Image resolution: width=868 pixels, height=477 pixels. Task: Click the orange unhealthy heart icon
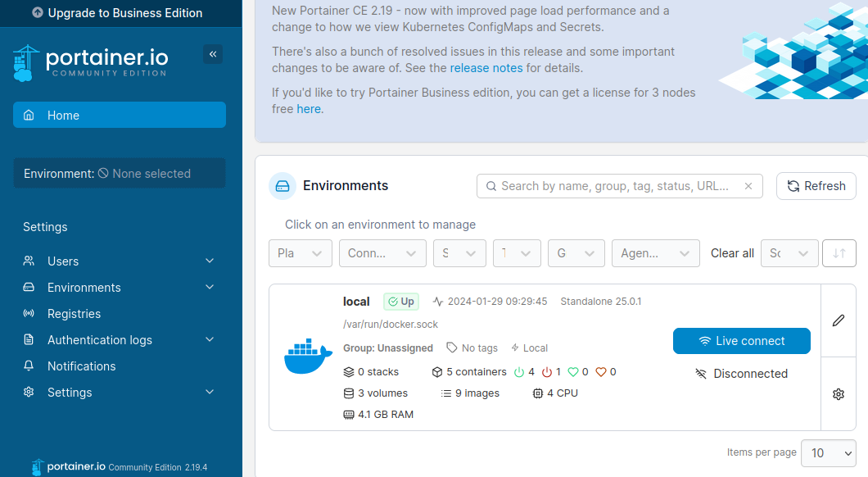(601, 372)
